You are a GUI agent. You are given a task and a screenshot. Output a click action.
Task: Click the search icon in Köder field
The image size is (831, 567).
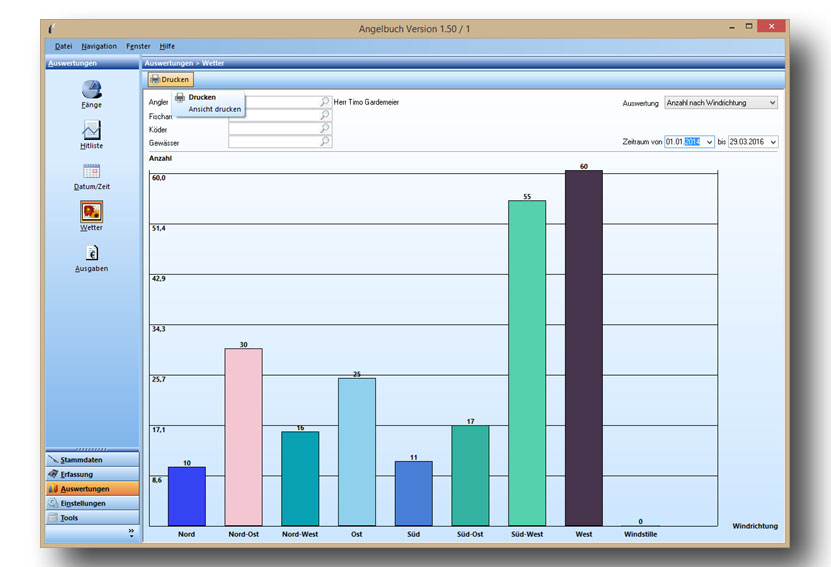325,129
